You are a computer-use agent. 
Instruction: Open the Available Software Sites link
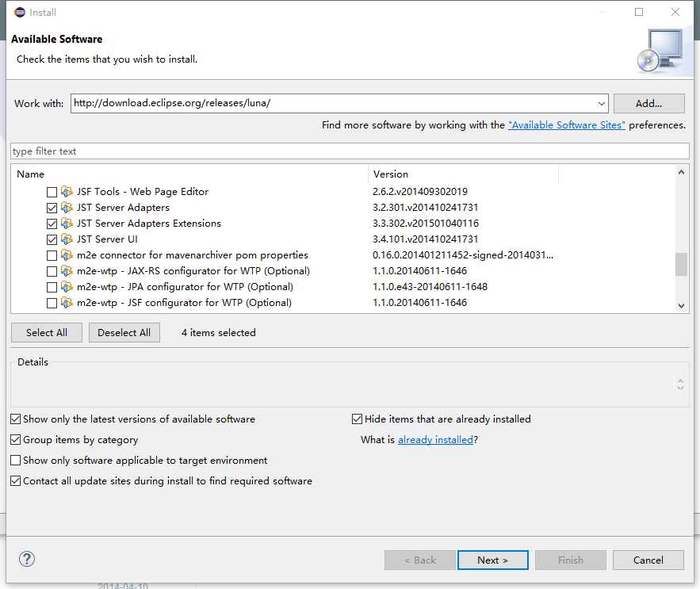pyautogui.click(x=567, y=125)
